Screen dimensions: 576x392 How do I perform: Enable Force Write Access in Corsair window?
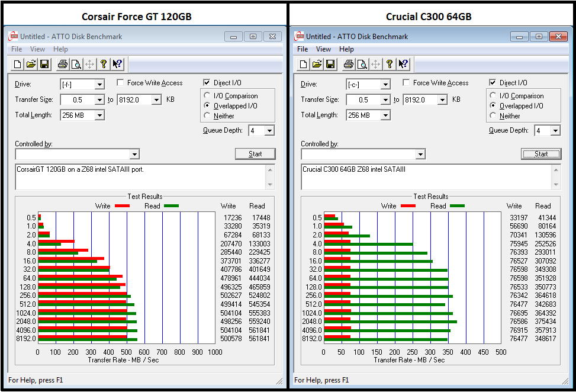[120, 83]
